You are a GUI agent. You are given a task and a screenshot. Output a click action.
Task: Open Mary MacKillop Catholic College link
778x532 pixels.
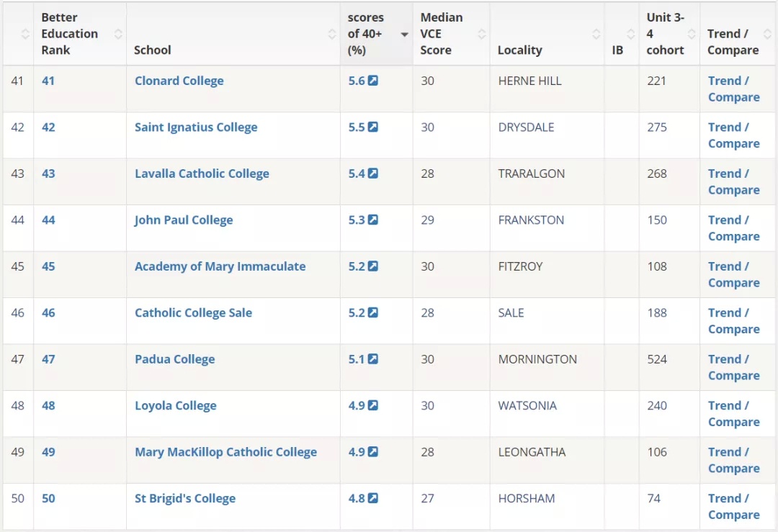click(225, 451)
